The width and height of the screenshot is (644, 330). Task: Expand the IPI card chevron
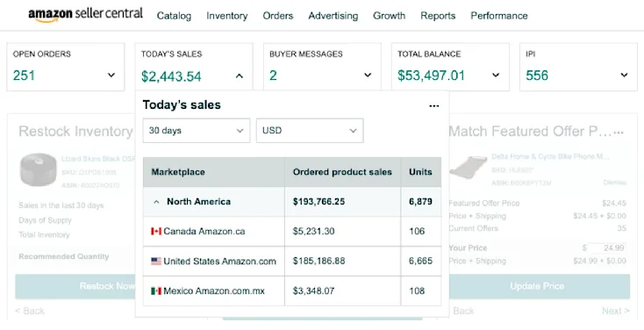point(624,75)
